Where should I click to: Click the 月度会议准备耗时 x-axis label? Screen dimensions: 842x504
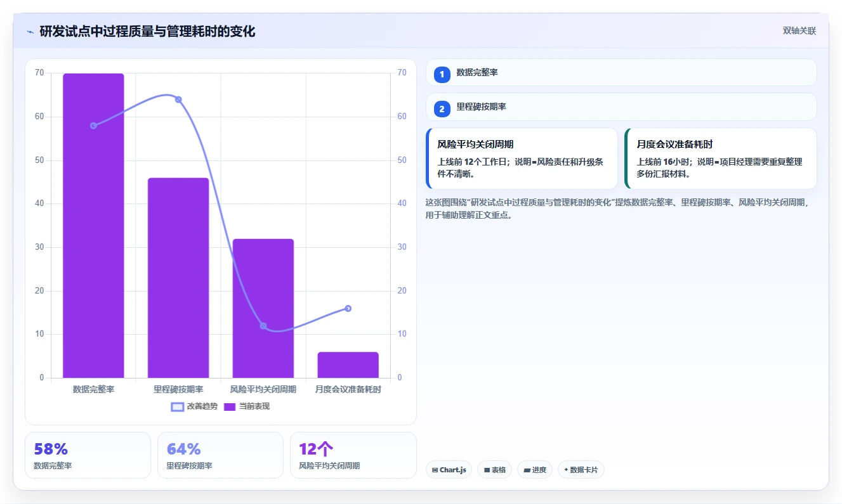coord(348,389)
